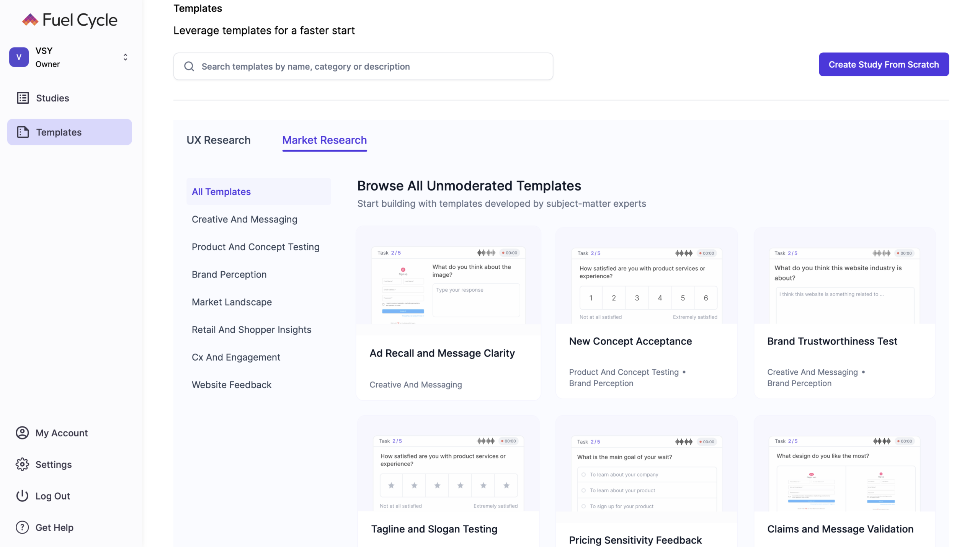Screen dimensions: 980x547
Task: Select 'To learn about your product' radio option
Action: (583, 490)
